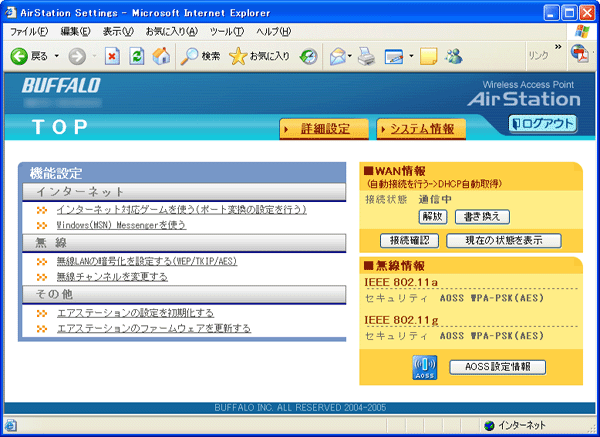Click the 接続確認 connection check button
Image resolution: width=600 pixels, height=437 pixels.
click(x=409, y=241)
